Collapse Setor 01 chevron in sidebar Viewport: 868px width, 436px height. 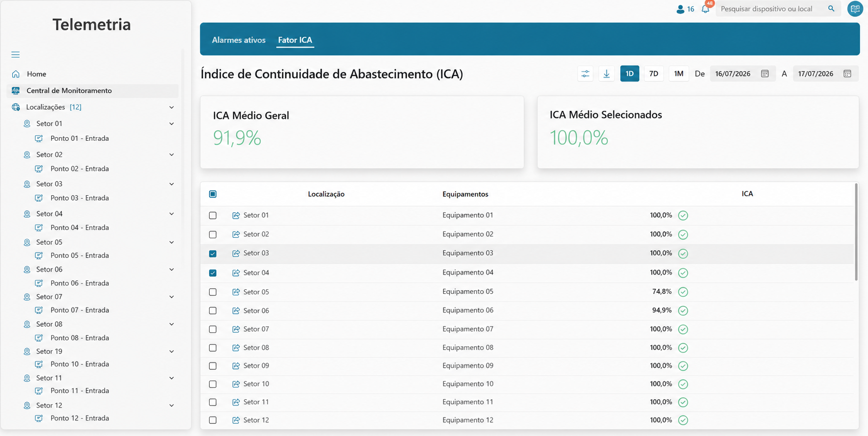(171, 124)
